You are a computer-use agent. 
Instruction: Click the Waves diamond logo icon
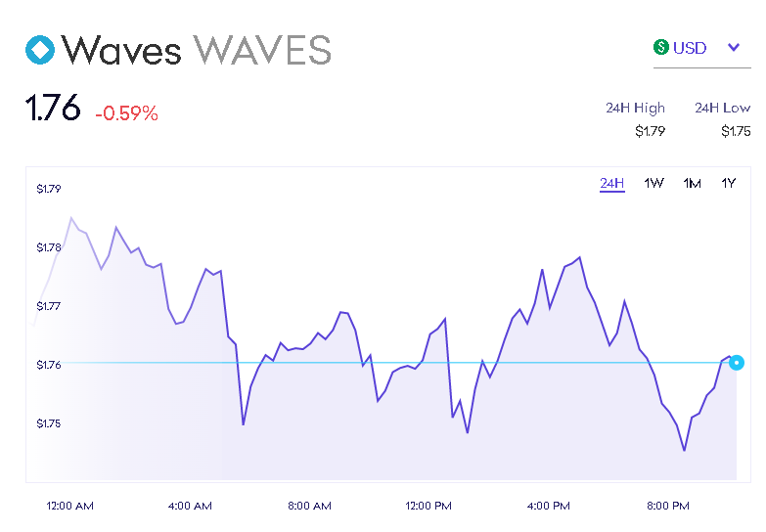41,50
